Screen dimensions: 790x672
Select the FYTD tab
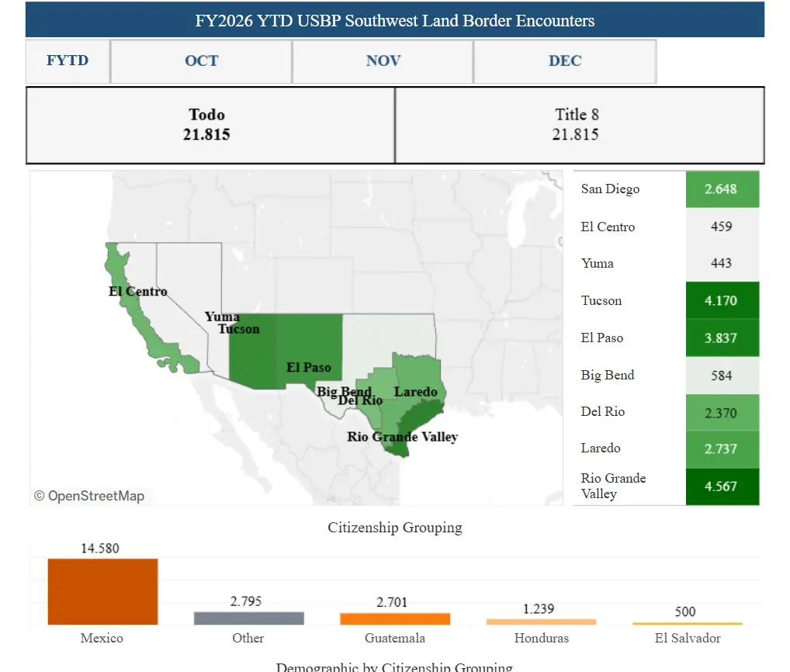[68, 61]
